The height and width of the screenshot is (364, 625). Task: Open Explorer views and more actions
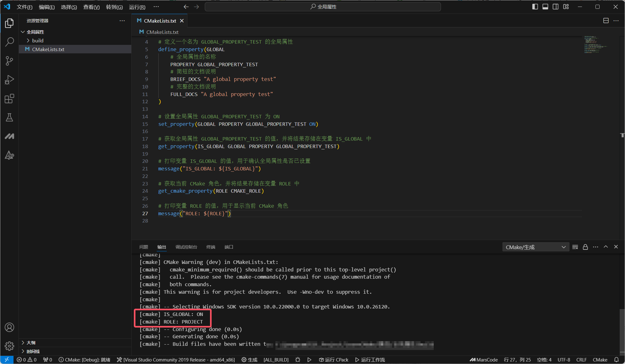[x=122, y=21]
